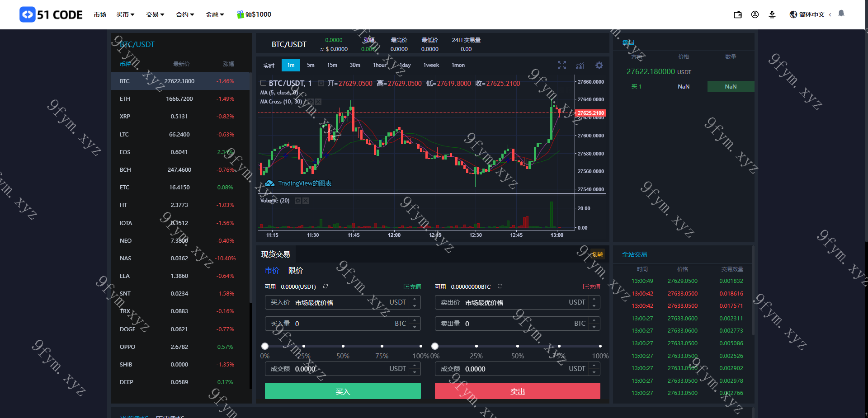
Task: Select the 1m chart interval
Action: click(291, 65)
